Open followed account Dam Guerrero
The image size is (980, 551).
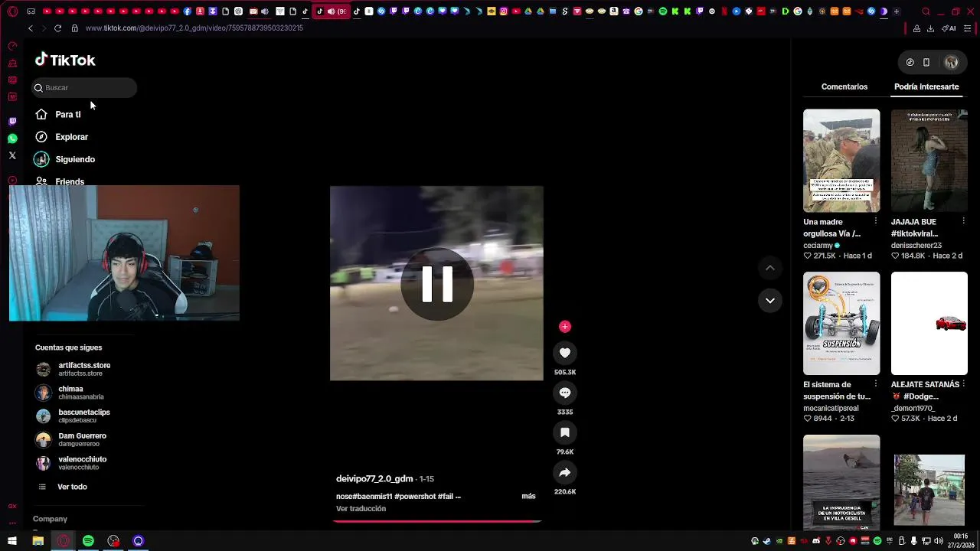71,439
